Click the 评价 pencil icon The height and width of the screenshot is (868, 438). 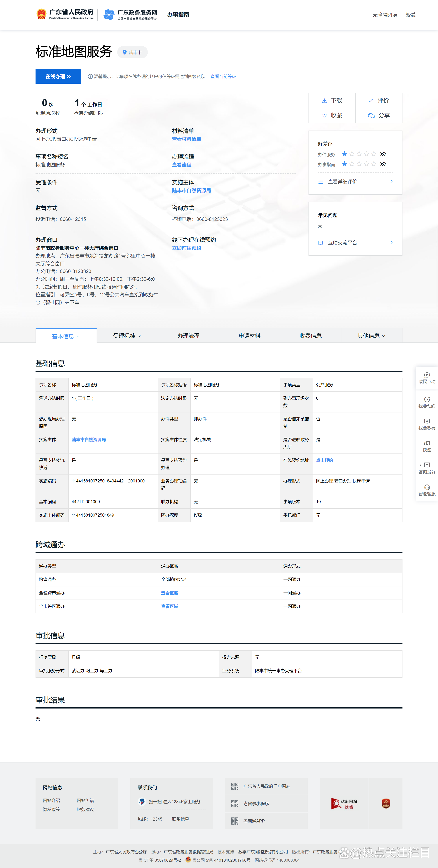(x=371, y=100)
